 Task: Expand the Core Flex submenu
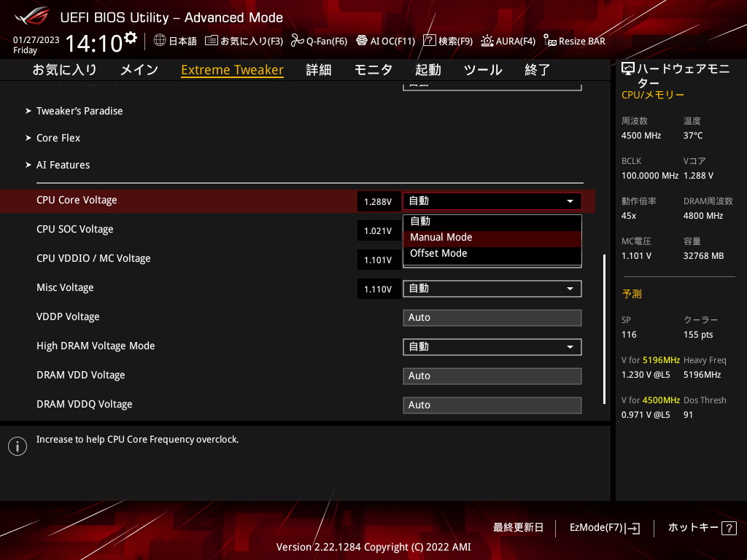pyautogui.click(x=53, y=138)
